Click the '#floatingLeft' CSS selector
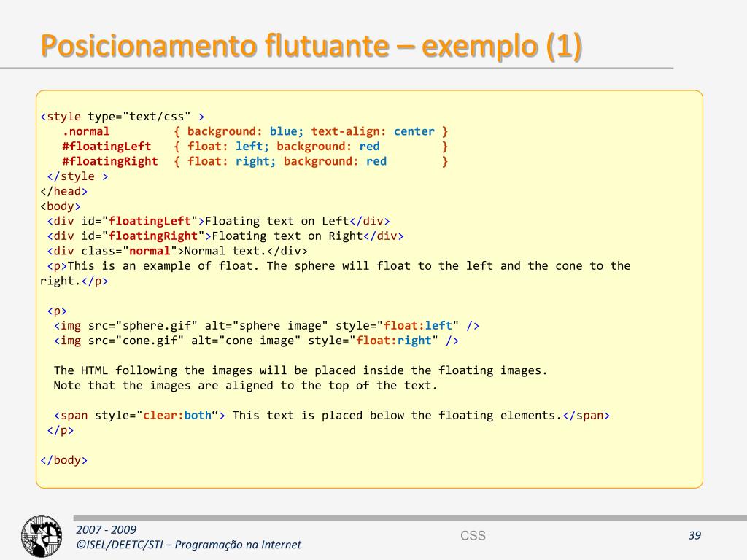Screen dimensions: 747x560 [x=107, y=146]
